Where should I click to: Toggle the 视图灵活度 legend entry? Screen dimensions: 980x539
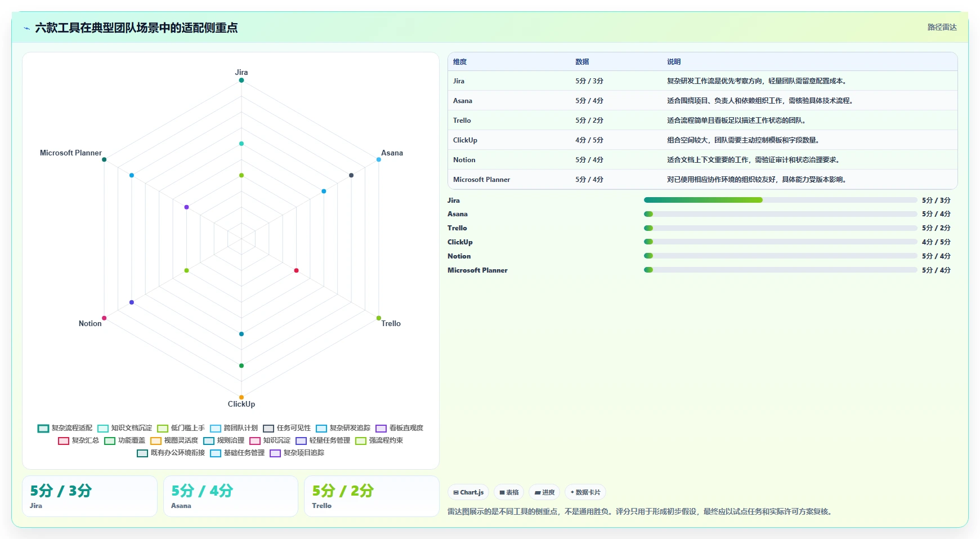174,440
